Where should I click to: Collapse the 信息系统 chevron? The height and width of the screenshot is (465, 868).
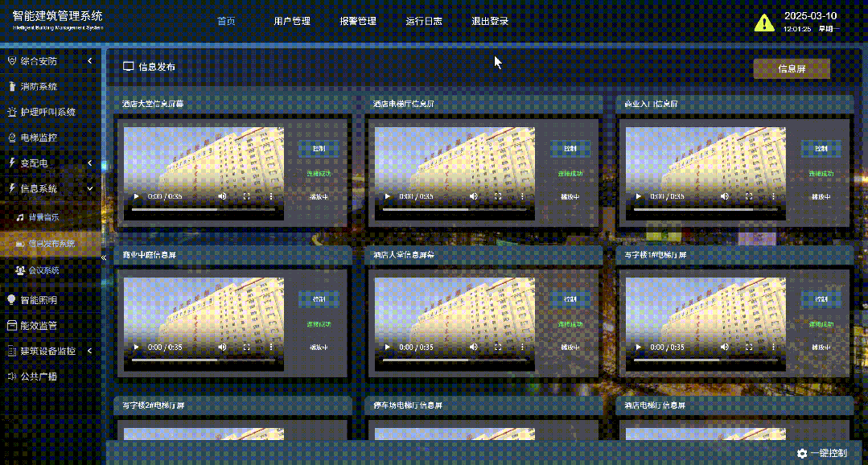tap(90, 188)
